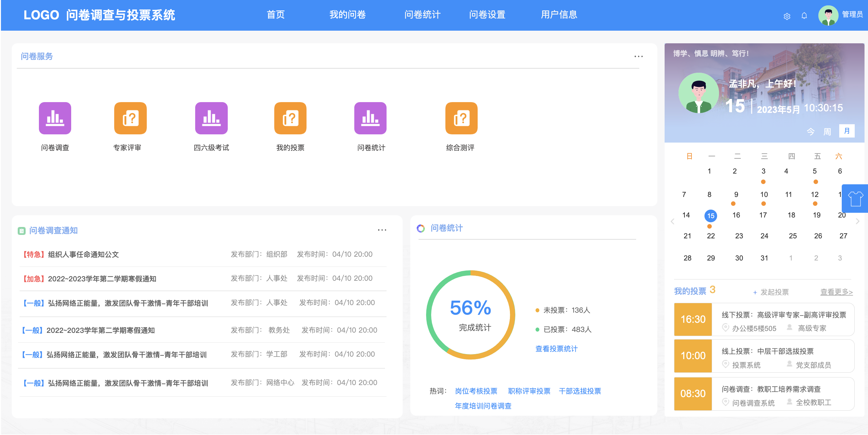Expand the 问卷调查通知 panel more options

382,230
